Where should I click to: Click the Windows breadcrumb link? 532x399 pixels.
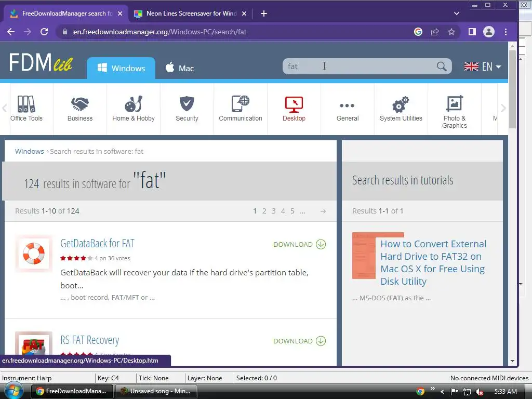pyautogui.click(x=29, y=151)
